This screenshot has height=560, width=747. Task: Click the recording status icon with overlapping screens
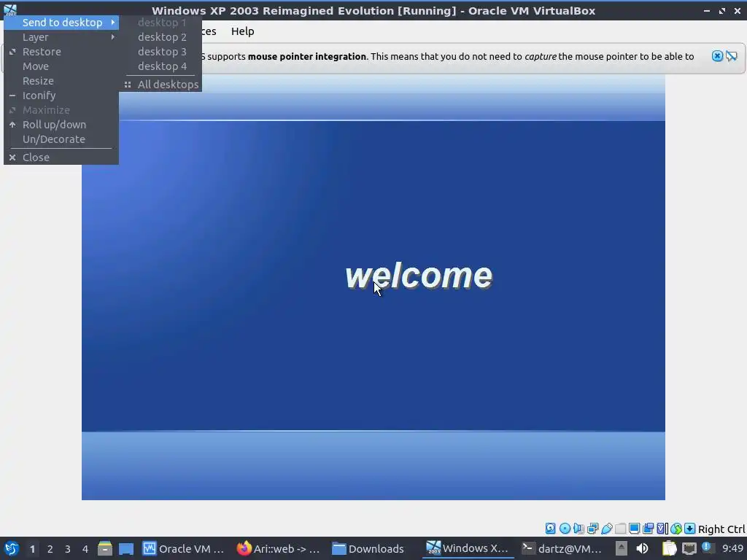(648, 528)
